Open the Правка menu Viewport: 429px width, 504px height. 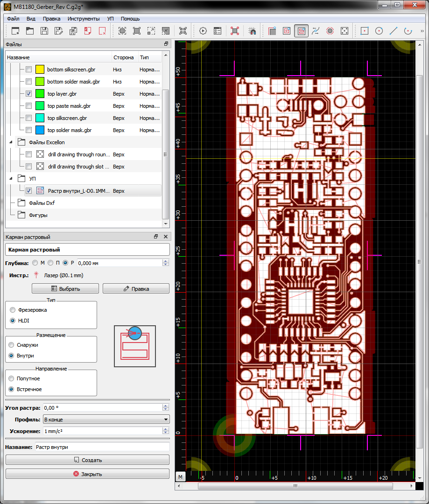(51, 19)
